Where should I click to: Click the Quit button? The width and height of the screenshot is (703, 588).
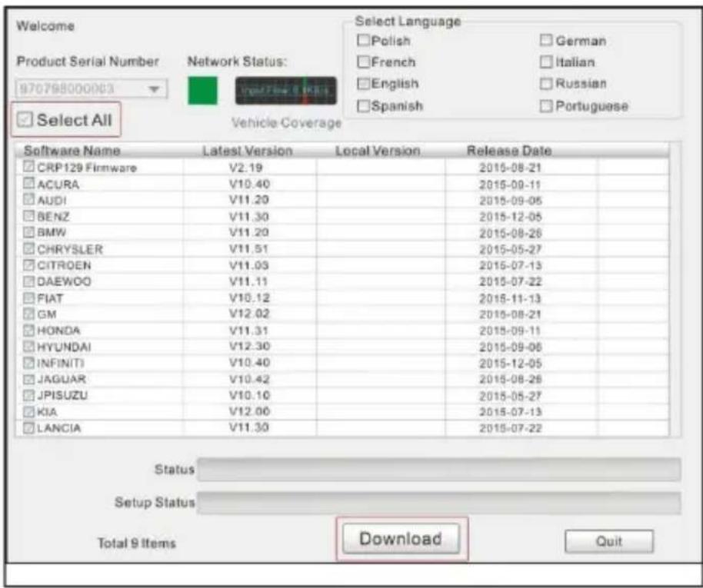(x=609, y=541)
